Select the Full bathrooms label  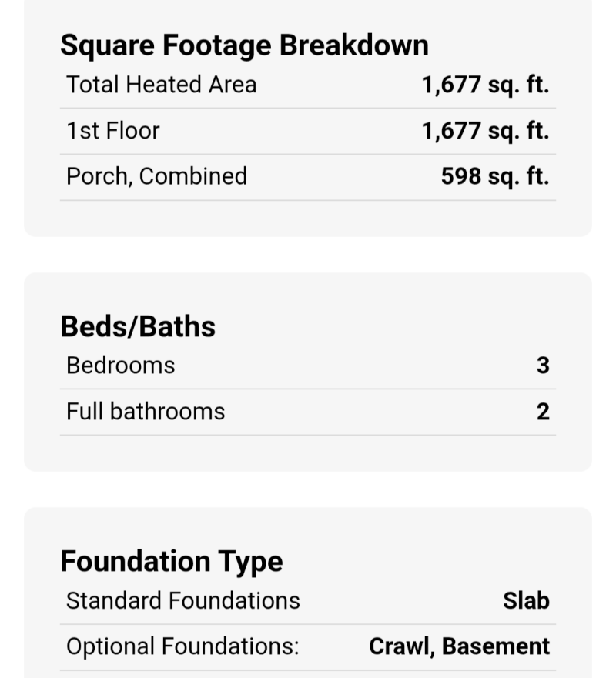pyautogui.click(x=146, y=412)
